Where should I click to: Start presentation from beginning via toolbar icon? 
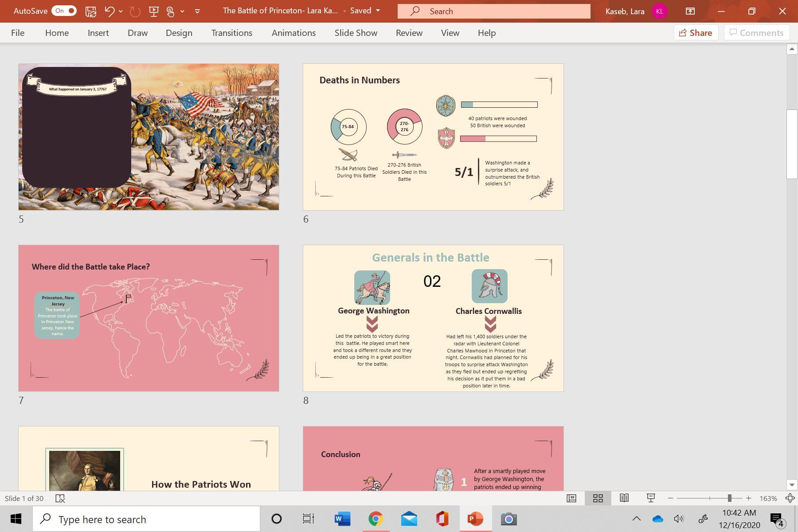pos(154,11)
